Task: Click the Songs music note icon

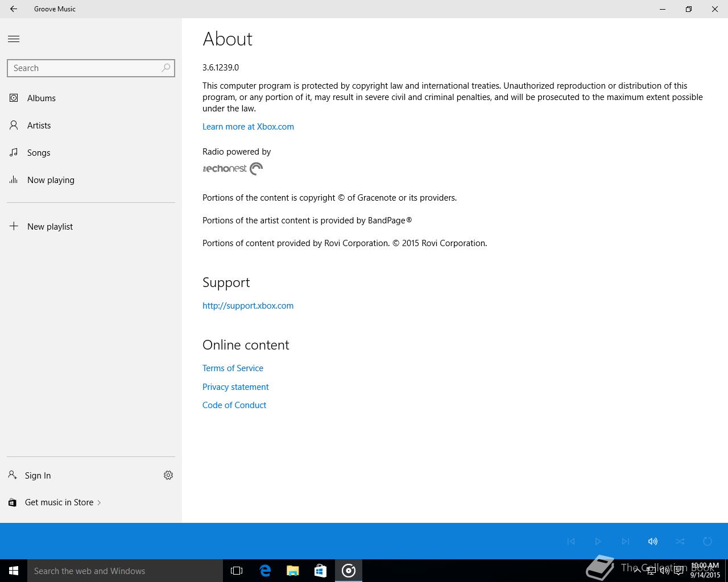Action: click(x=14, y=152)
